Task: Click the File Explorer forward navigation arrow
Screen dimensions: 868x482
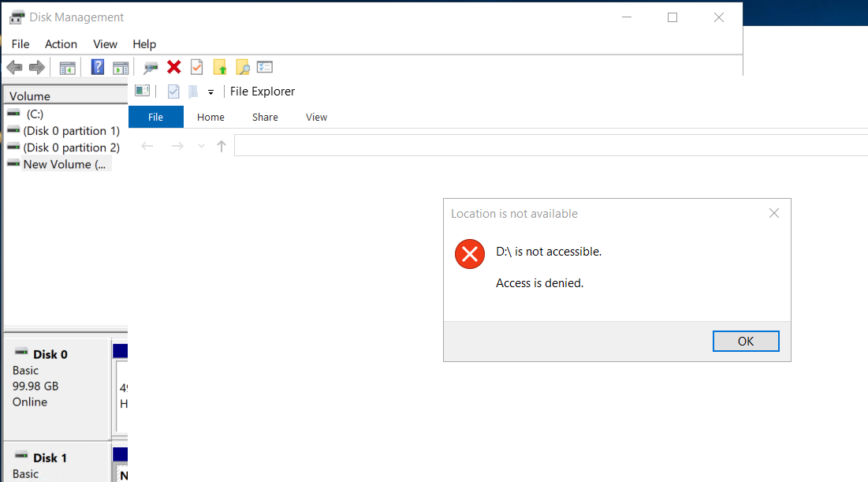Action: (177, 146)
